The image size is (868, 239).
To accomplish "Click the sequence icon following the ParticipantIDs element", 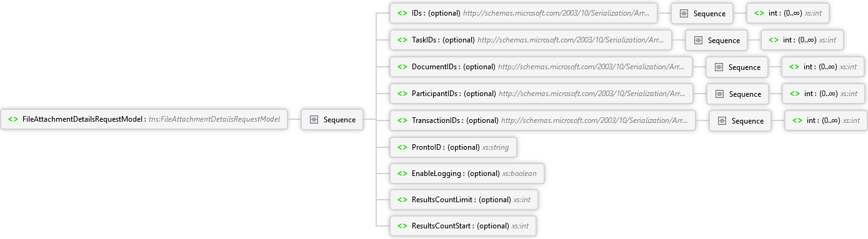I will tap(719, 94).
